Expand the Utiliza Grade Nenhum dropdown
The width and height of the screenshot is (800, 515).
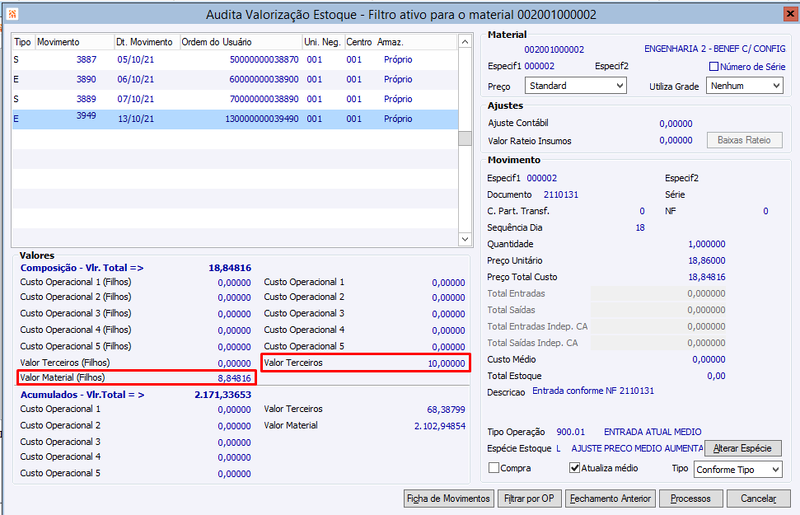[x=744, y=86]
